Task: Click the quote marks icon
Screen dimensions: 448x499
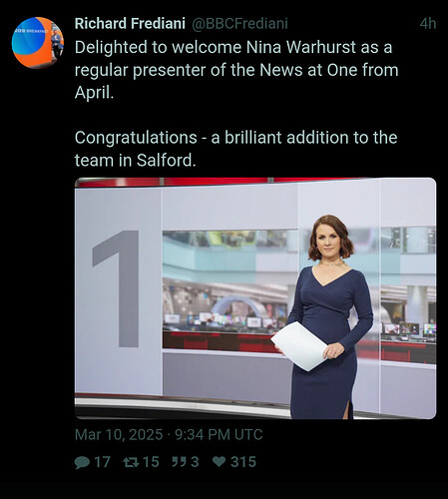Action: pyautogui.click(x=180, y=462)
